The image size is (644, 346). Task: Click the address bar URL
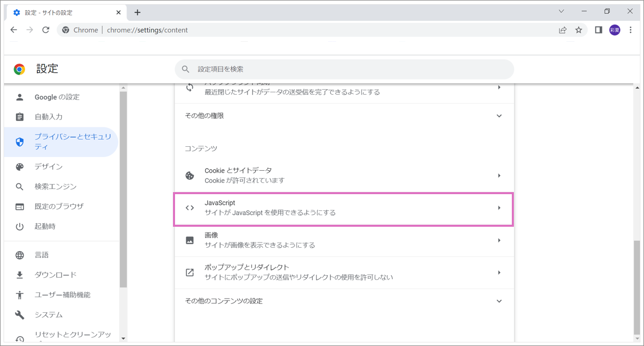[x=147, y=30]
